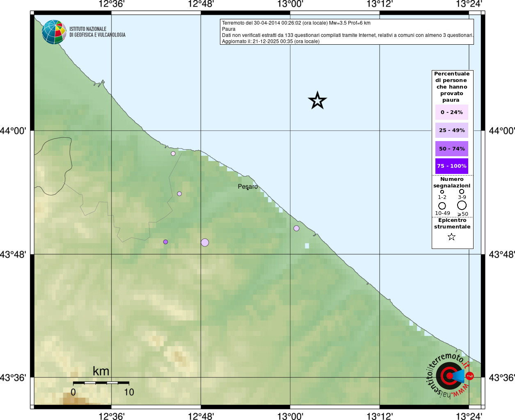Click the left 43°36' latitude label
Image resolution: width=515 pixels, height=420 pixels.
point(13,377)
